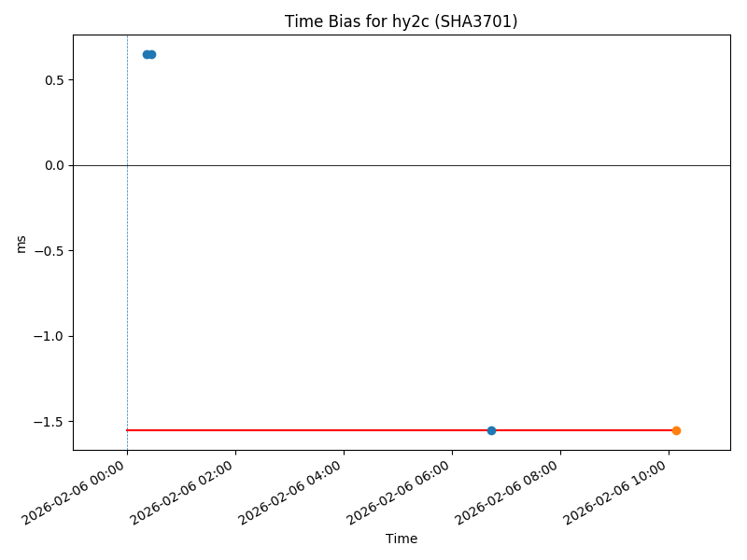Click the dashed blue vertical line
The image size is (747, 560).
click(127, 280)
